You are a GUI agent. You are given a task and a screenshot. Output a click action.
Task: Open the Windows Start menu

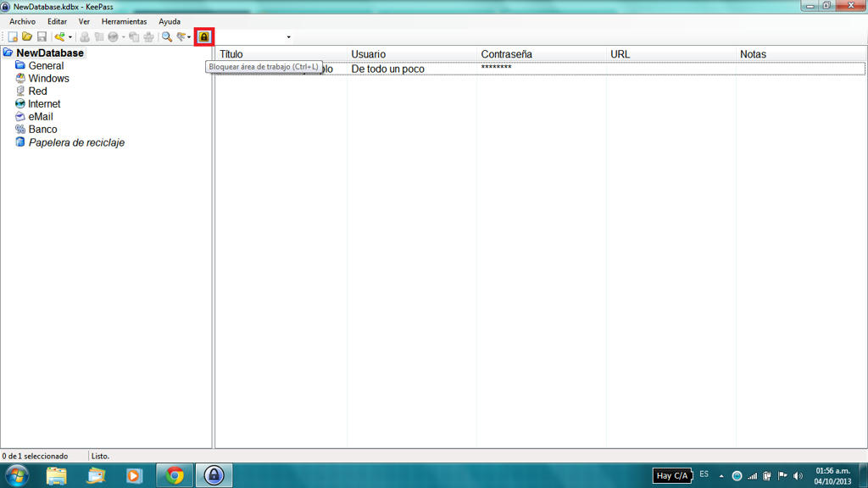17,476
